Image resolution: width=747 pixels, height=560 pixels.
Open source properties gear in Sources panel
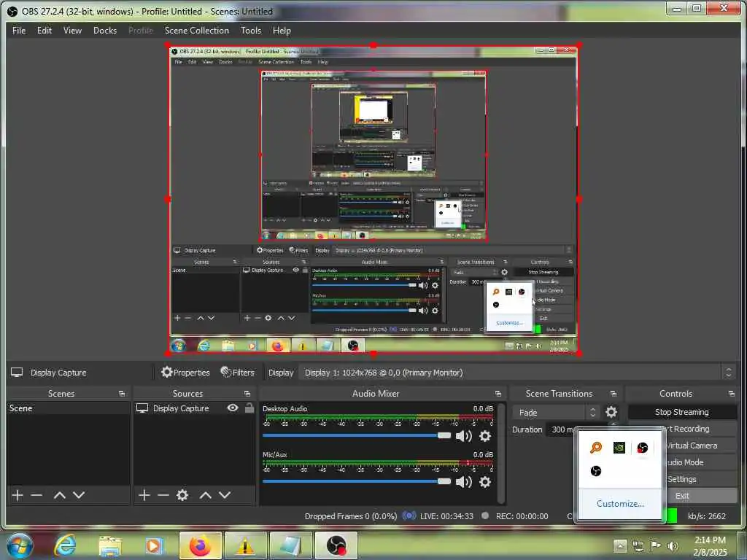[182, 495]
